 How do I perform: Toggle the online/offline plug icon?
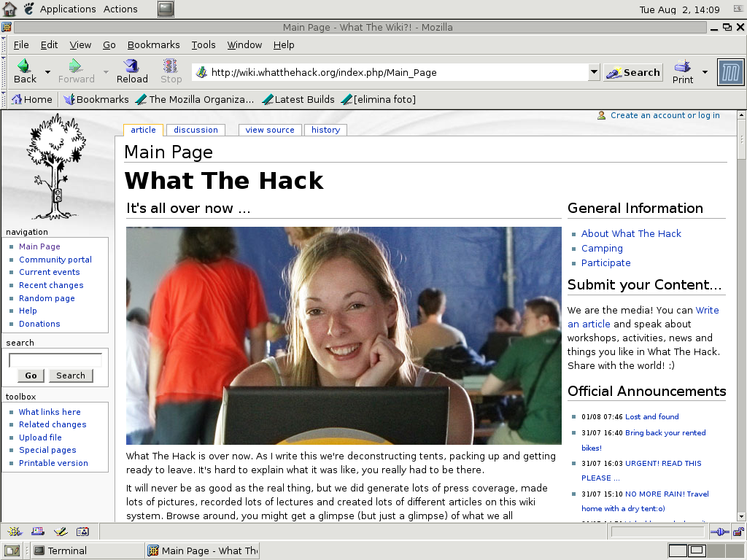click(719, 532)
